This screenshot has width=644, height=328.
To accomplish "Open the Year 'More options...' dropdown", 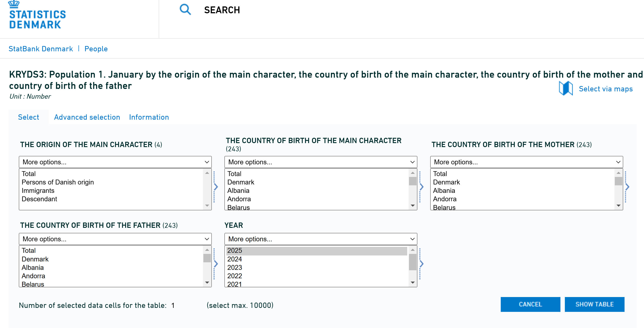I will click(321, 239).
